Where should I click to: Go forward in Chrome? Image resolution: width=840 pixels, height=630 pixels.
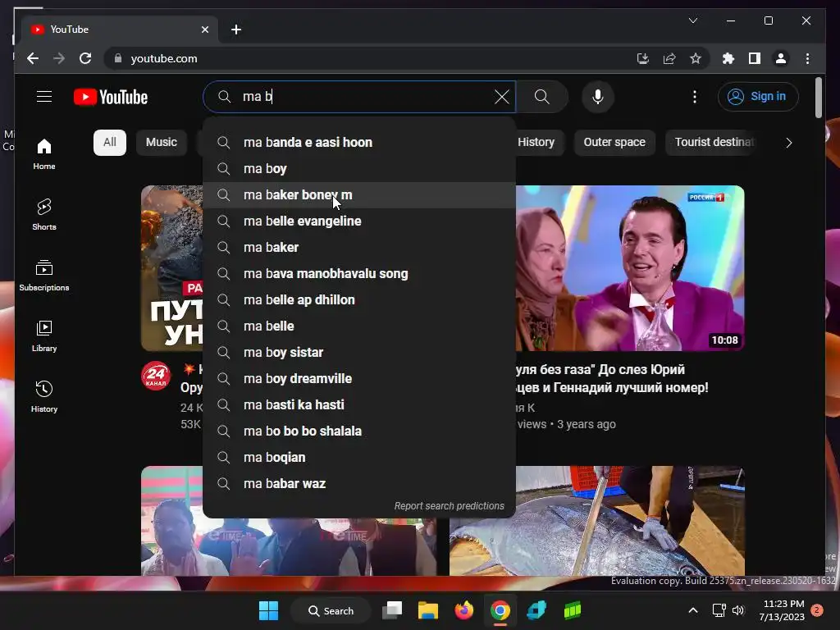59,58
